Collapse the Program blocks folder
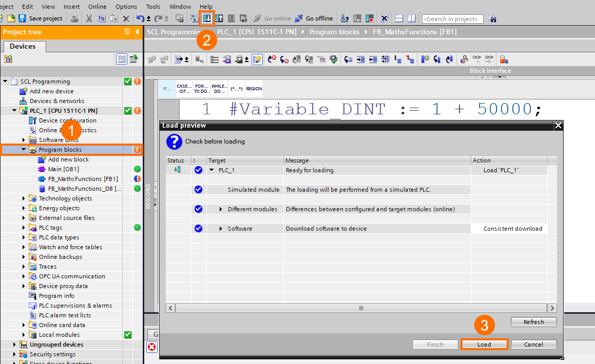The image size is (595, 364). click(24, 150)
